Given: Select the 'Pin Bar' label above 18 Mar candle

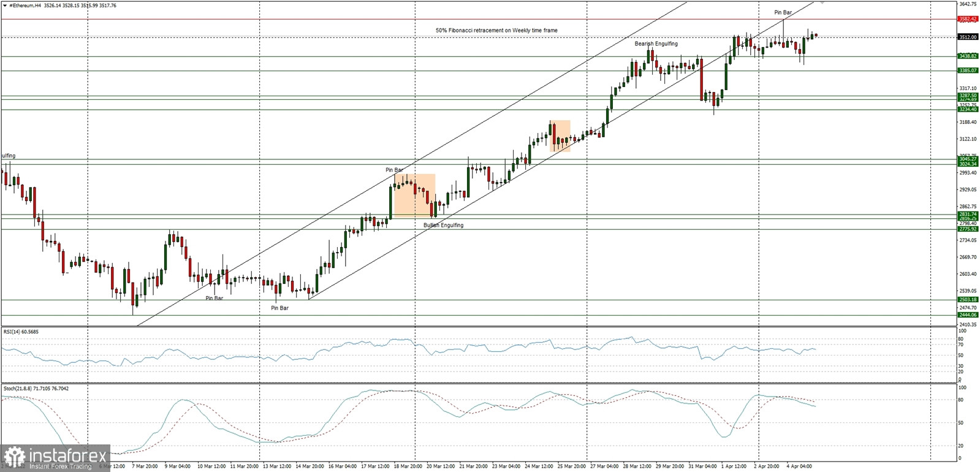Looking at the screenshot, I should [x=394, y=170].
